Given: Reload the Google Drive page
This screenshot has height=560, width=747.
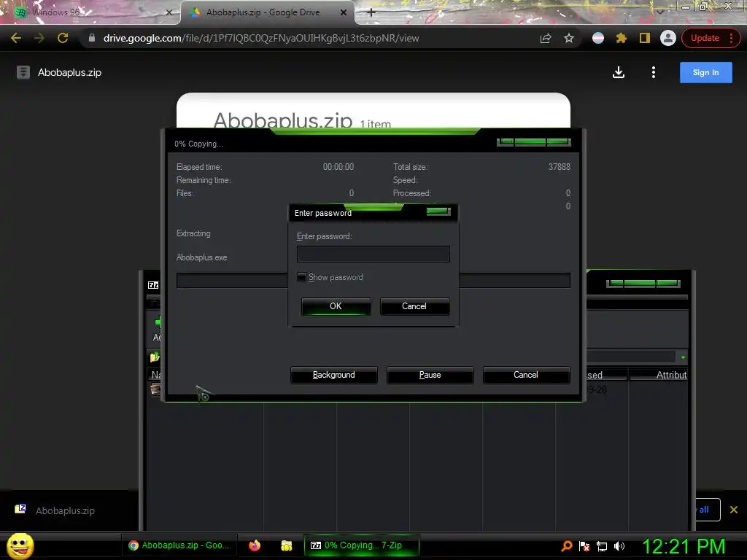Looking at the screenshot, I should 63,38.
